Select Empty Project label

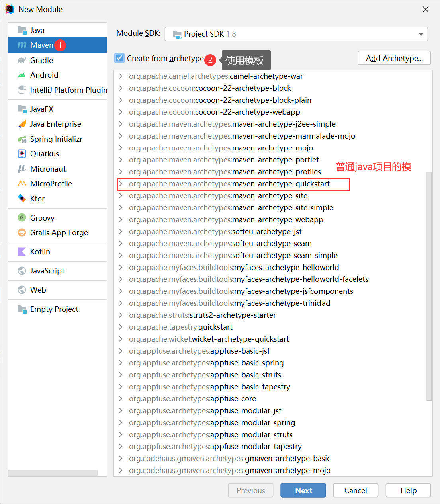54,309
